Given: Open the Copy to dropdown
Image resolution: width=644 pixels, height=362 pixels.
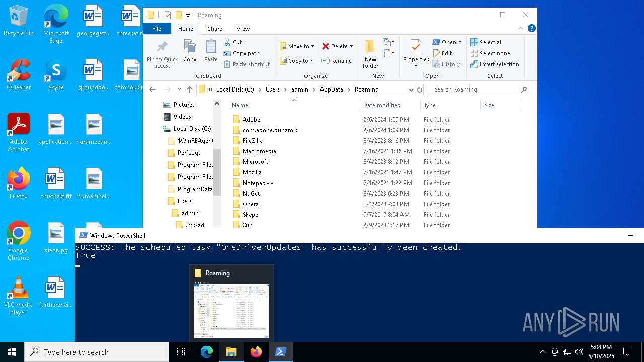Looking at the screenshot, I should click(x=297, y=61).
